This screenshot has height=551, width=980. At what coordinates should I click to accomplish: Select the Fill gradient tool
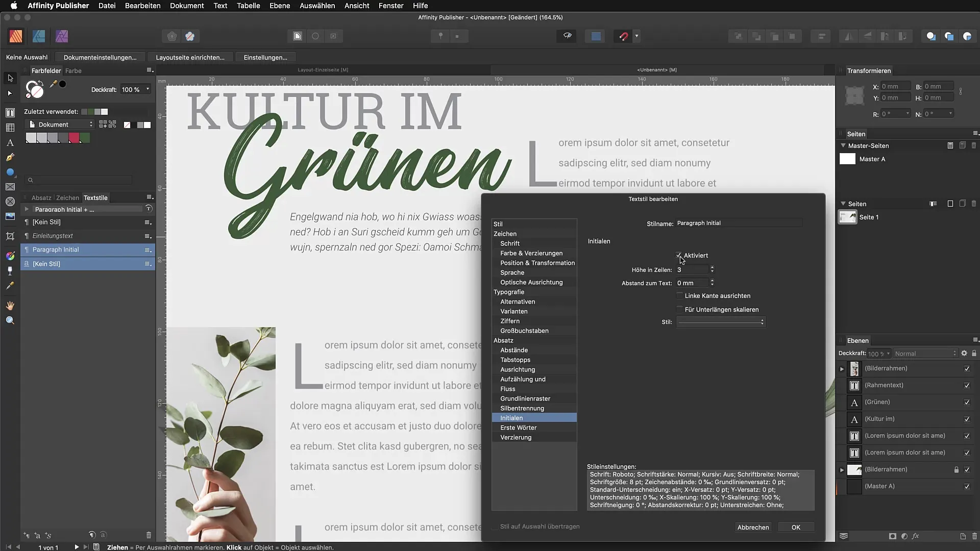click(10, 256)
